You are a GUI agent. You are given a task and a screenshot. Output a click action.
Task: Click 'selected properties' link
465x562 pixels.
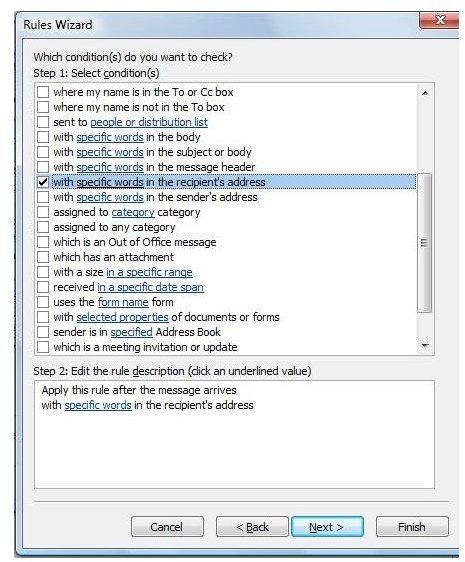(122, 317)
